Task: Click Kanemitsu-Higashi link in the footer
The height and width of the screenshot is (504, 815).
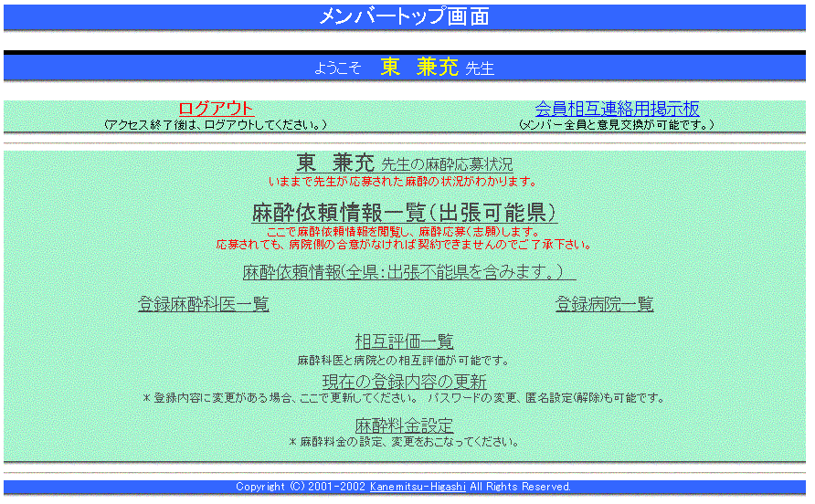Action: point(418,487)
